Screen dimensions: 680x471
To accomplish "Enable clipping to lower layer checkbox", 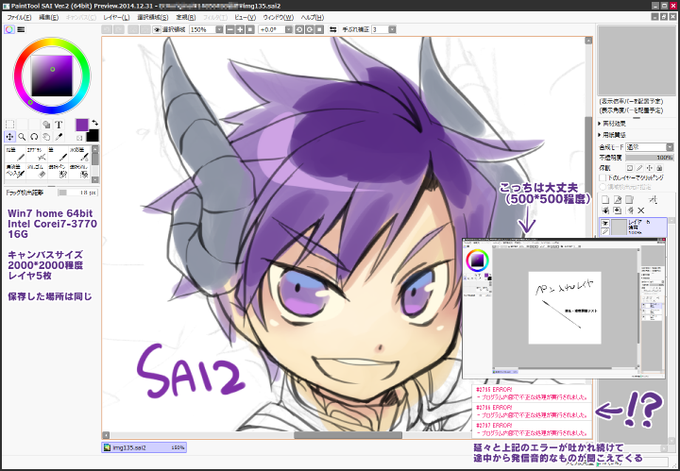I will point(602,178).
